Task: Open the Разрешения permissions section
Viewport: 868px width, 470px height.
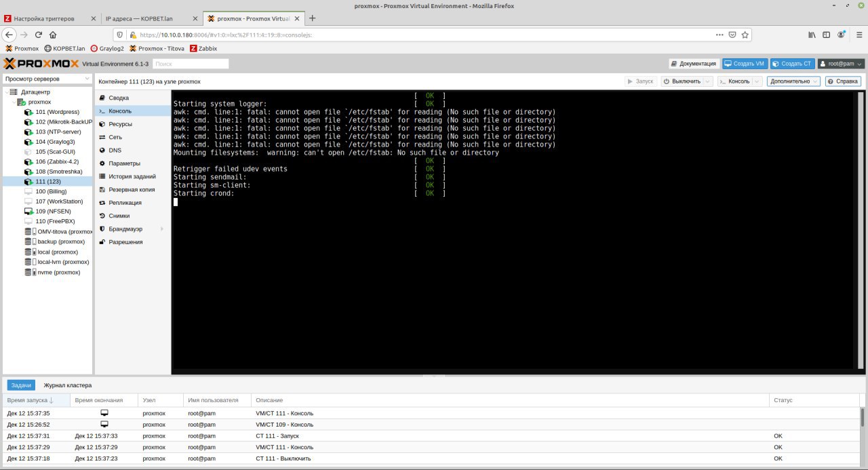Action: (125, 241)
